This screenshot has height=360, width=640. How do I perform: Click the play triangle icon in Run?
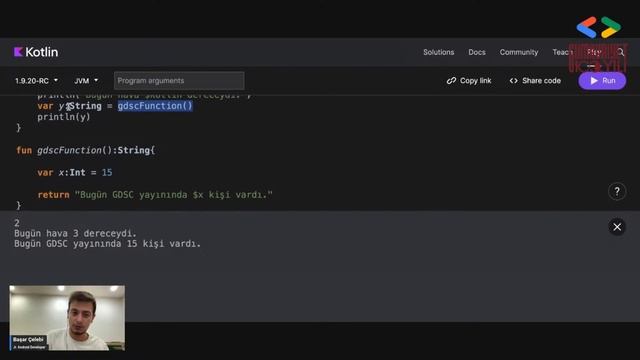594,81
